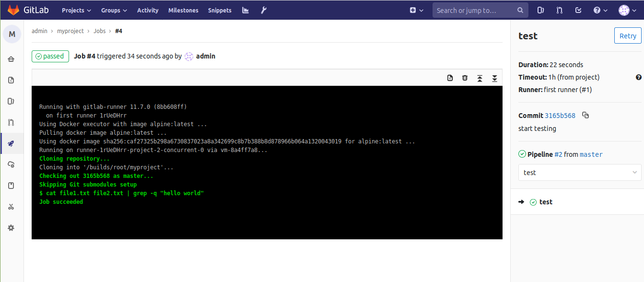Click the timeout help question icon
The width and height of the screenshot is (644, 282).
pos(639,77)
